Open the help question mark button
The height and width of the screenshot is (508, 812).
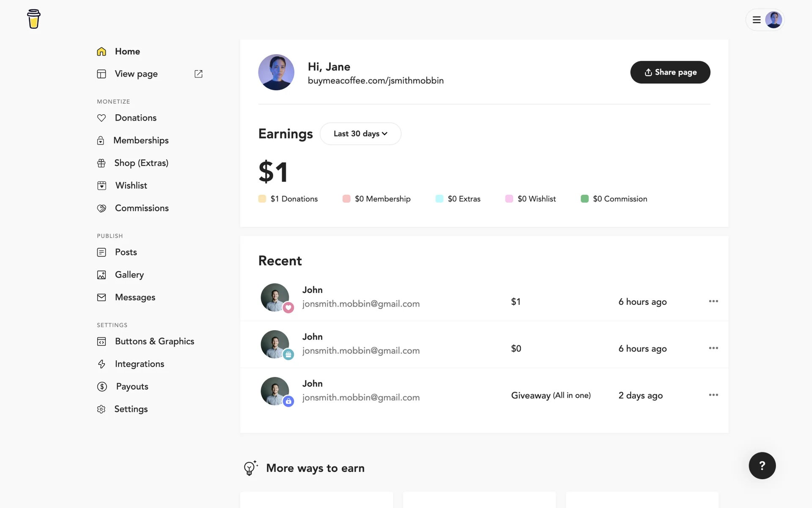pyautogui.click(x=762, y=466)
